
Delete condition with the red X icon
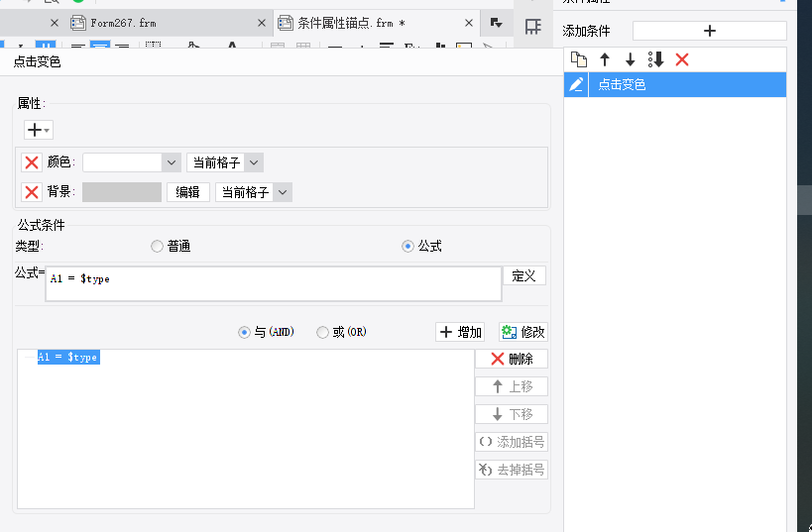[682, 60]
